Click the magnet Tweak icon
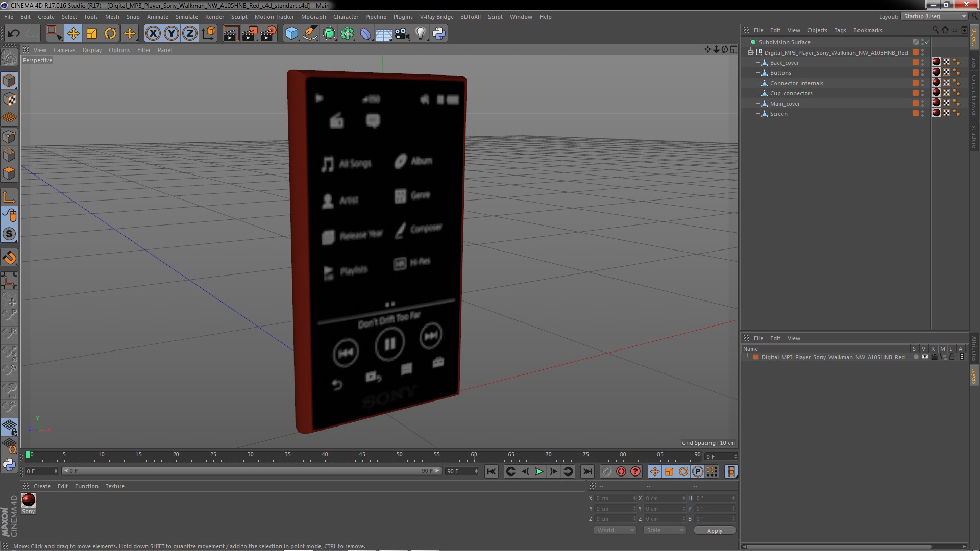This screenshot has width=980, height=551. [x=9, y=258]
